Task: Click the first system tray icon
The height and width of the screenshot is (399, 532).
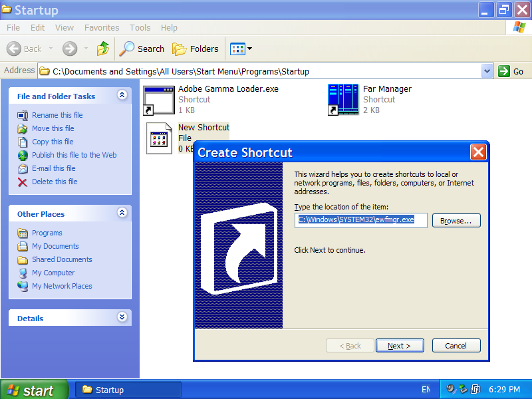Action: click(x=451, y=389)
